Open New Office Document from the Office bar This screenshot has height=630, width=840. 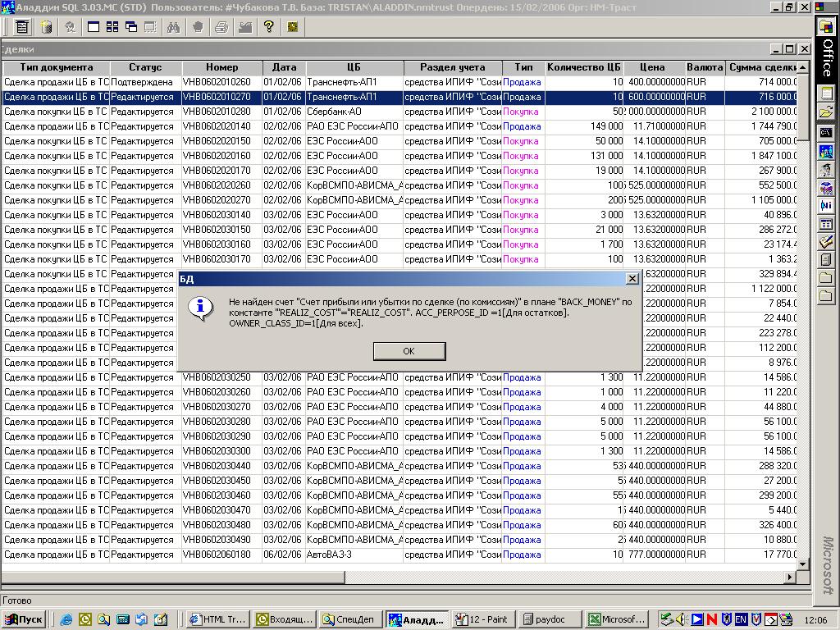[826, 94]
